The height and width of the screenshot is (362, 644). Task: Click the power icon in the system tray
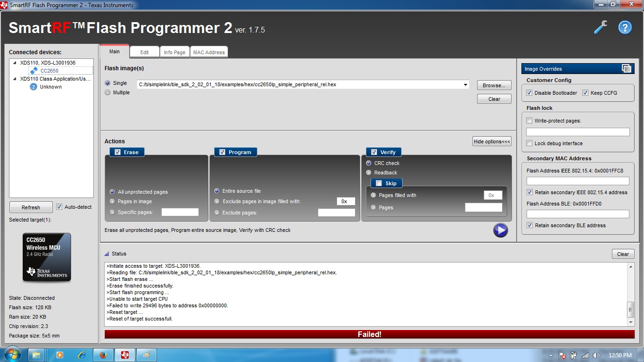pos(574,355)
